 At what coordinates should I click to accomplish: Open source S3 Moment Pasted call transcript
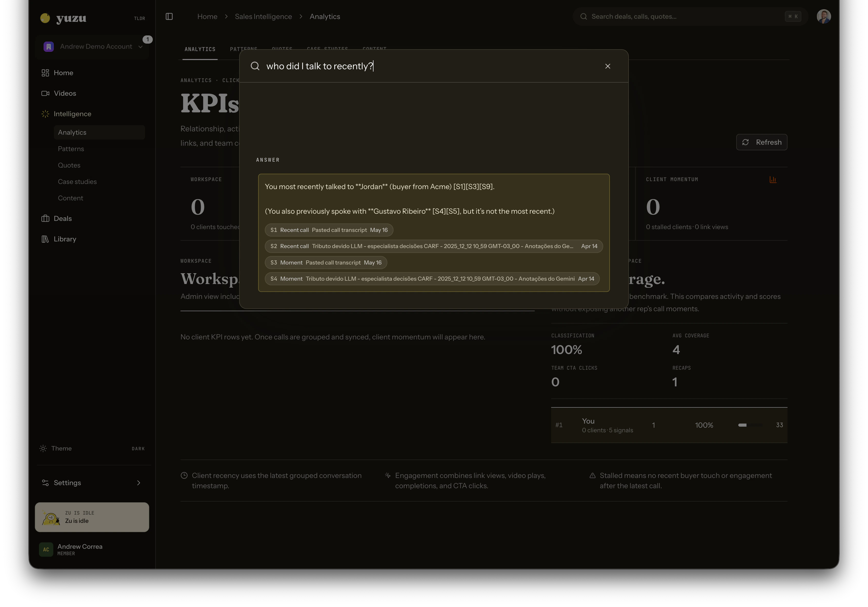pyautogui.click(x=326, y=262)
